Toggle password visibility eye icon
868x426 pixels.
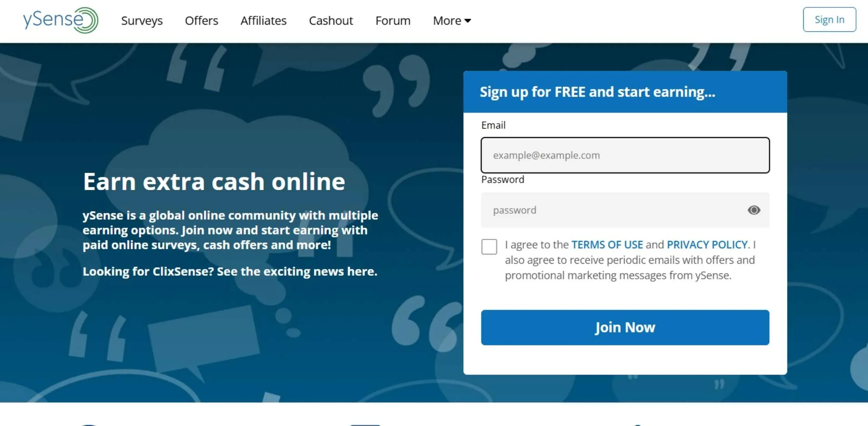pos(754,210)
